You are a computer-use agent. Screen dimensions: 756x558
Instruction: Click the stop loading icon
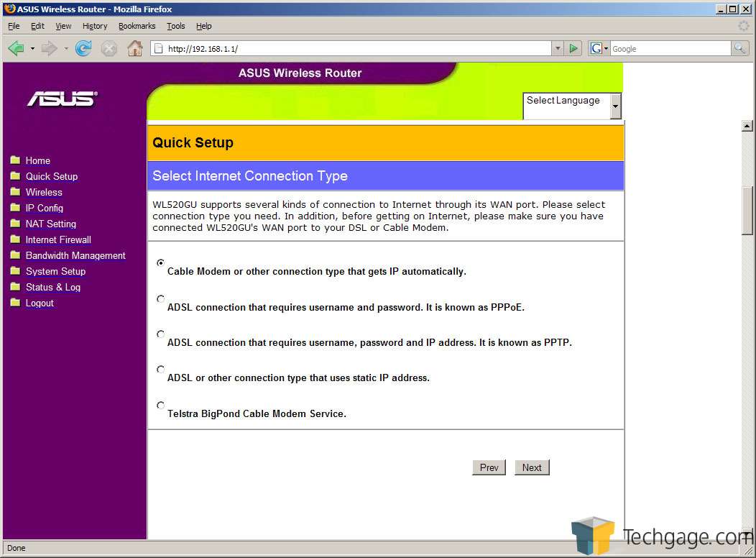109,49
